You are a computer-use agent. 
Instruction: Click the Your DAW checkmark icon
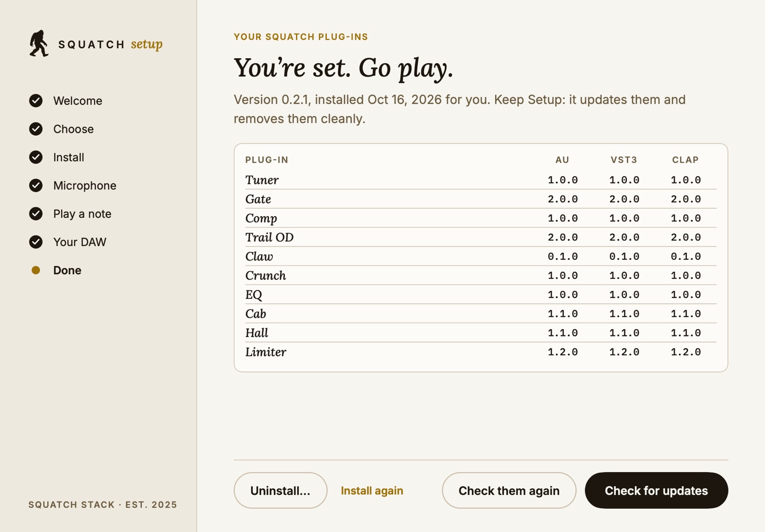coord(36,242)
